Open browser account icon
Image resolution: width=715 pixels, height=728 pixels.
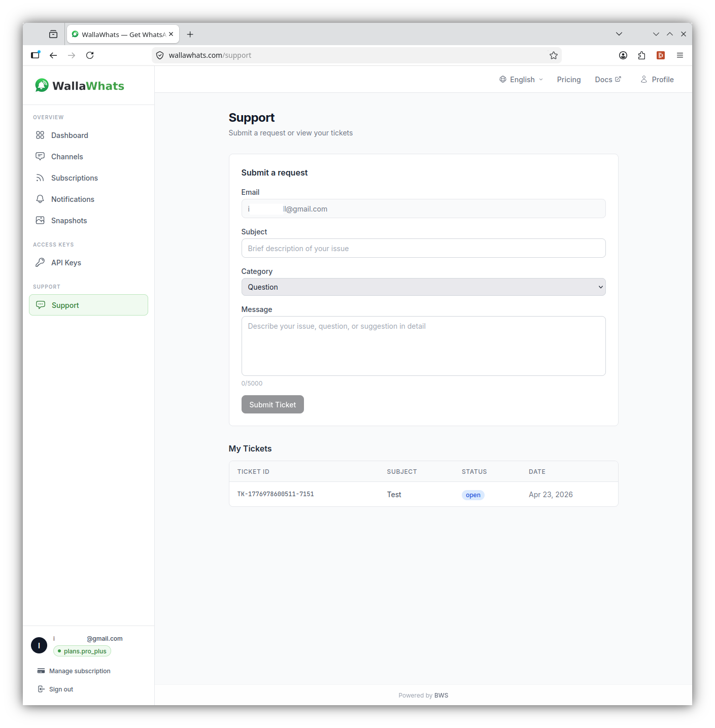(x=623, y=55)
